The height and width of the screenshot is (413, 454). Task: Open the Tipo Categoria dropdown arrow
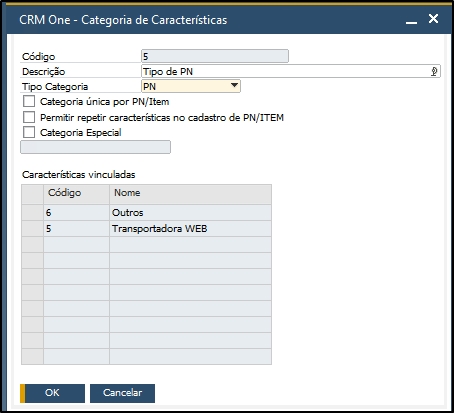pos(234,86)
